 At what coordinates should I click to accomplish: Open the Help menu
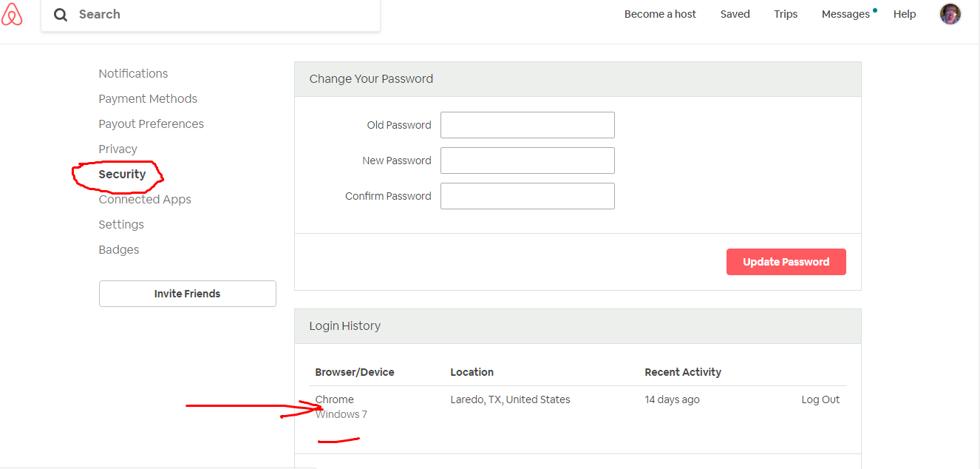point(904,14)
